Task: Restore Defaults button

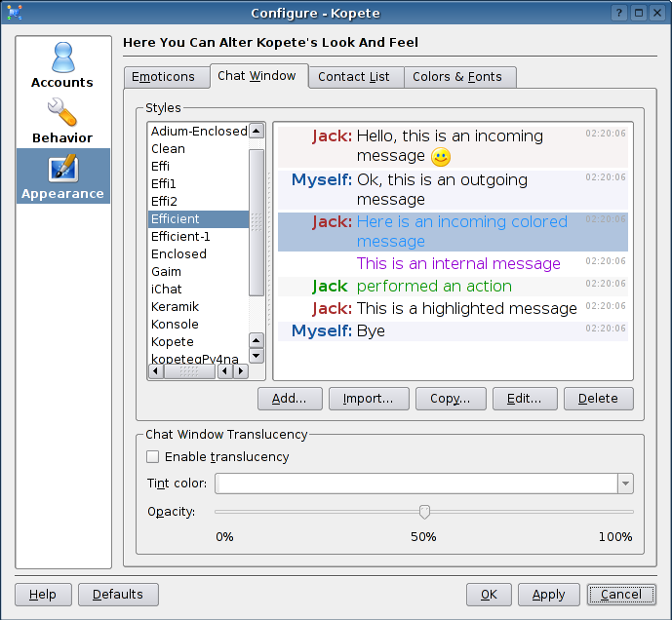Action: 118,595
